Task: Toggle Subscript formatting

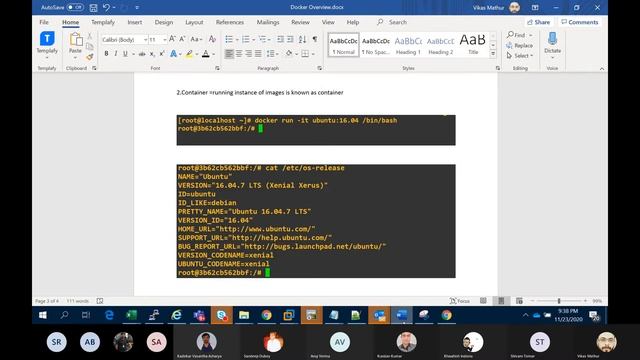Action: [152, 54]
